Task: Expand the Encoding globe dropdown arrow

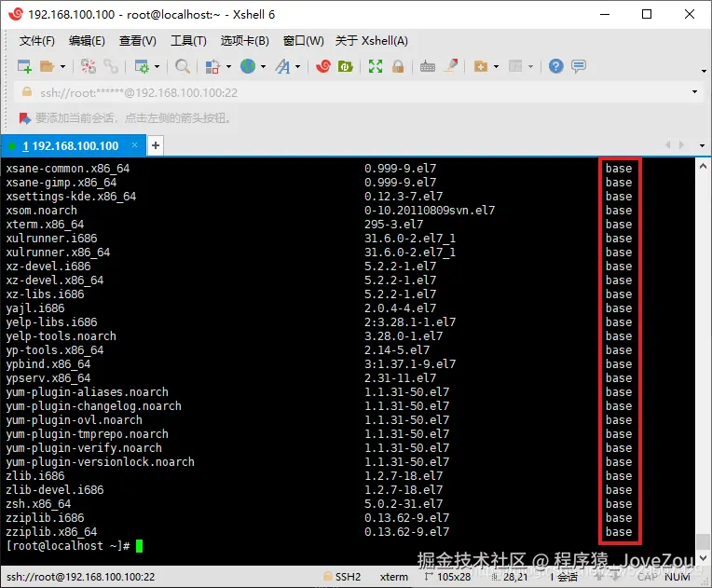Action: coord(263,67)
